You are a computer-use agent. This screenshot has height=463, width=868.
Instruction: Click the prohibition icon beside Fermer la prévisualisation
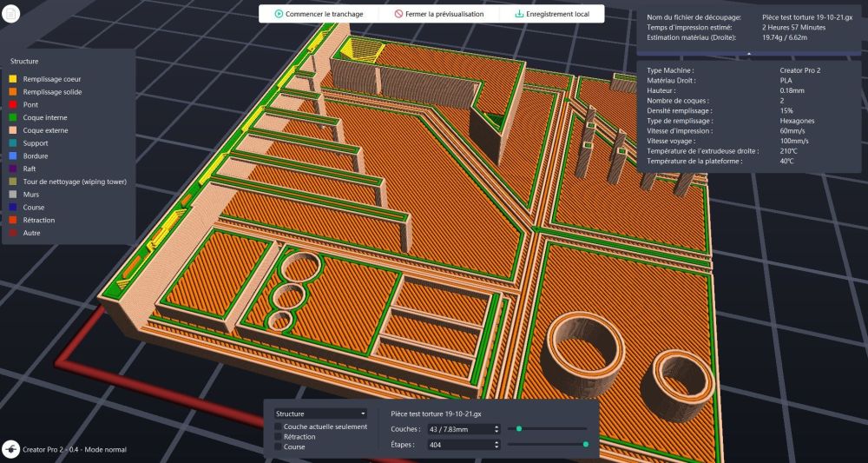[x=398, y=14]
